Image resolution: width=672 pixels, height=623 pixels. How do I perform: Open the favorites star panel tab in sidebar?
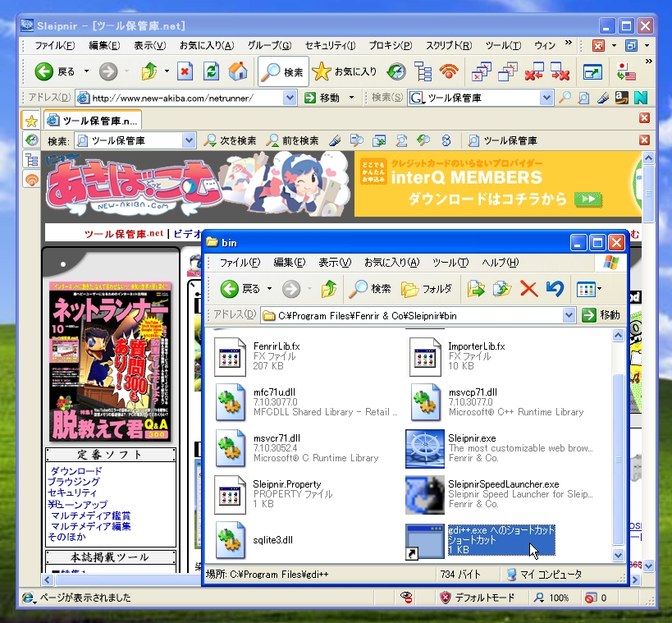[31, 121]
